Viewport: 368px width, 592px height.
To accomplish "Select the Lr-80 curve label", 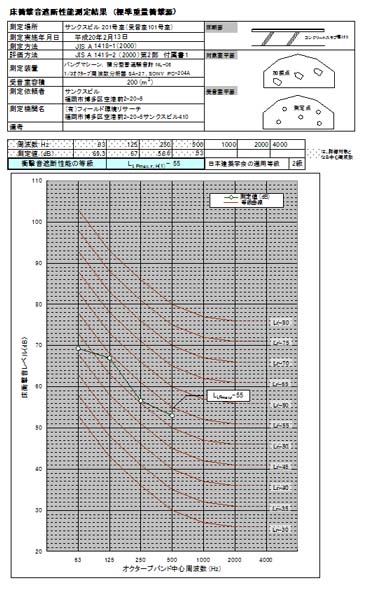I will click(x=281, y=323).
